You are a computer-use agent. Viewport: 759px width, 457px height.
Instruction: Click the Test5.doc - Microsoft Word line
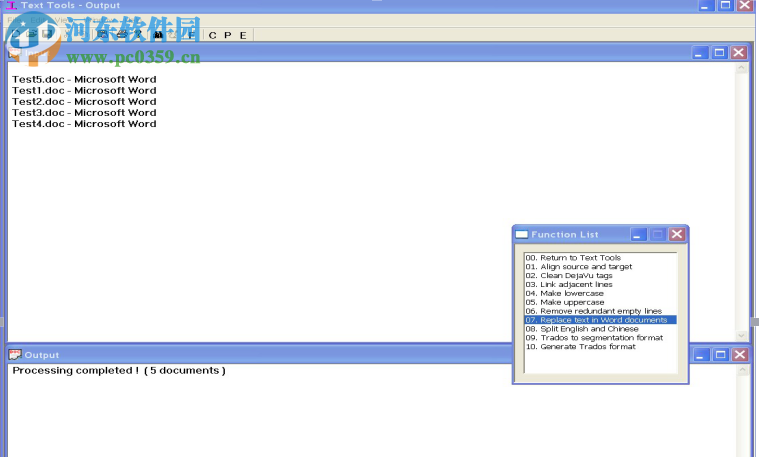84,79
